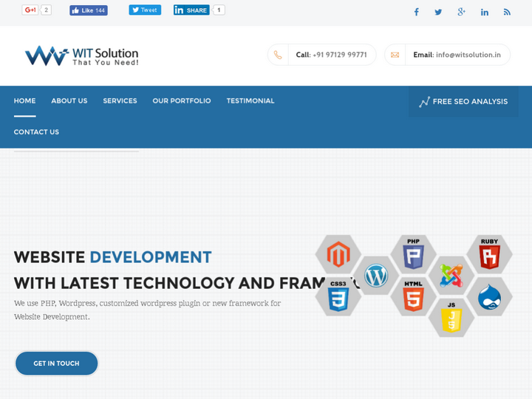This screenshot has width=532, height=399.
Task: Go to the Services menu item
Action: [120, 101]
